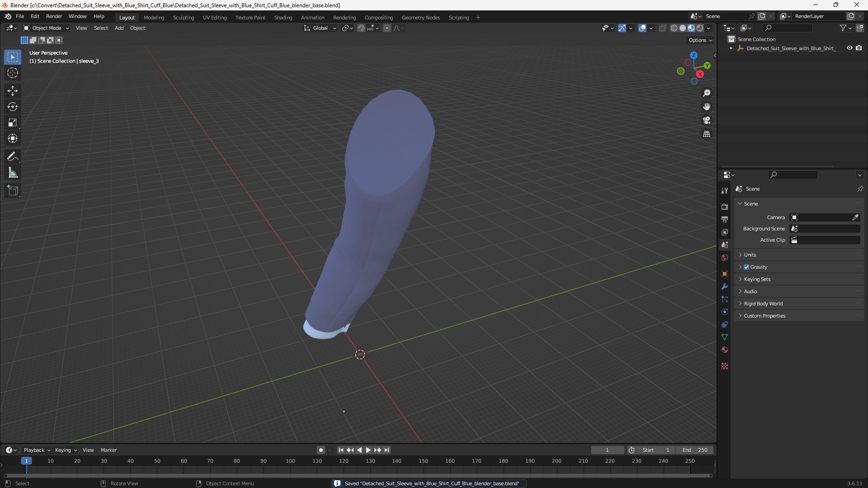Open the Object Mode dropdown
The height and width of the screenshot is (488, 868).
[46, 28]
